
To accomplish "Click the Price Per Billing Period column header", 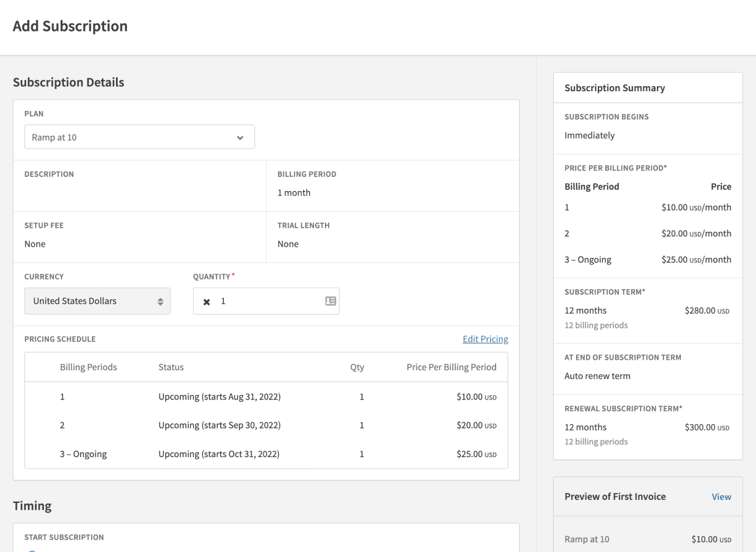I will (451, 367).
